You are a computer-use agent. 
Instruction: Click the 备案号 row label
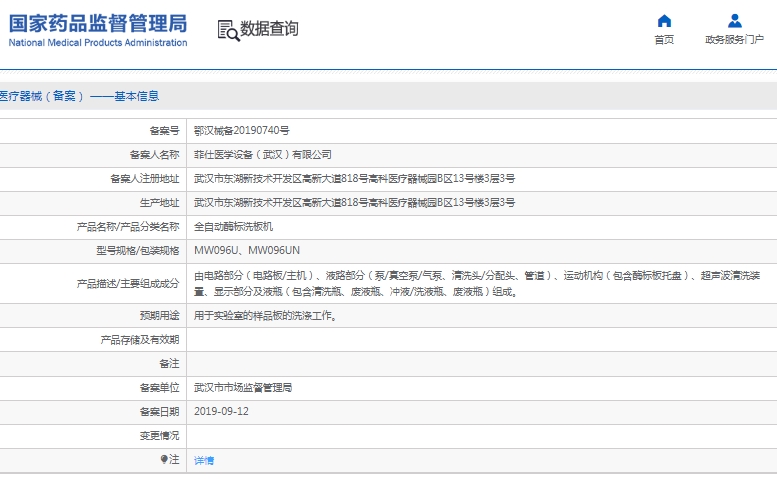[164, 130]
